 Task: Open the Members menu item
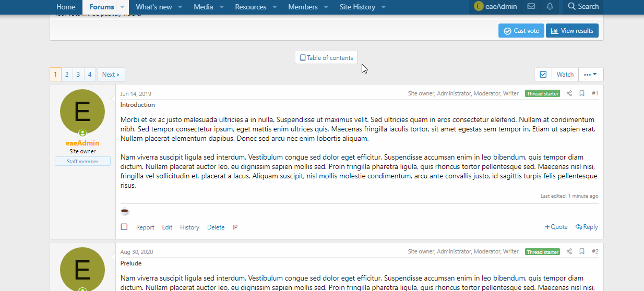(303, 7)
